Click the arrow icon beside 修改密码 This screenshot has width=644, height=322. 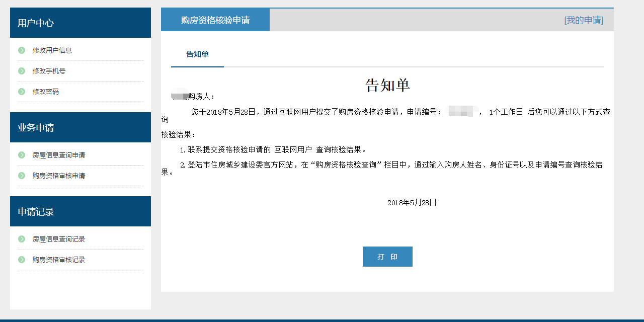[22, 92]
